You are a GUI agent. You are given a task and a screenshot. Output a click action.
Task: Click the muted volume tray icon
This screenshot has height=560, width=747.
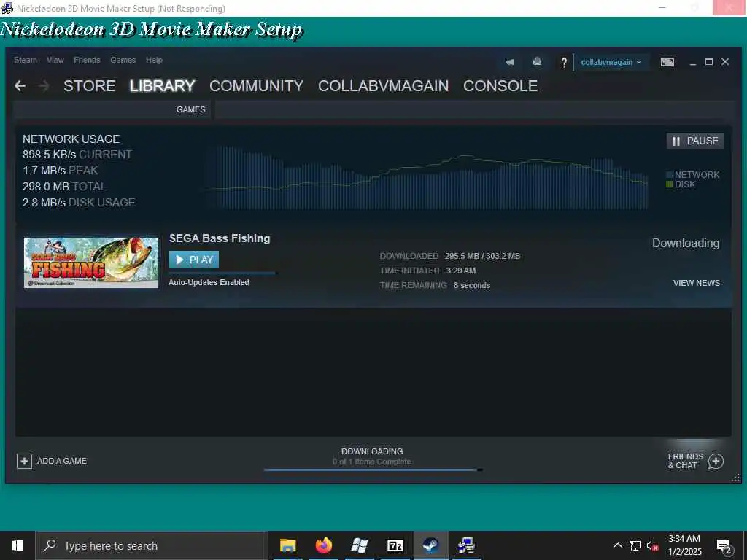pos(652,546)
